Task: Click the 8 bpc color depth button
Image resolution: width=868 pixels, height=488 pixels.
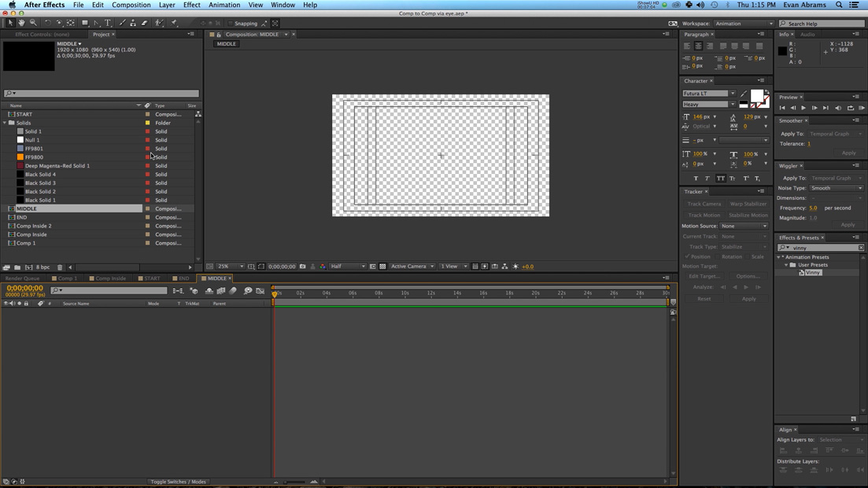Action: 42,268
